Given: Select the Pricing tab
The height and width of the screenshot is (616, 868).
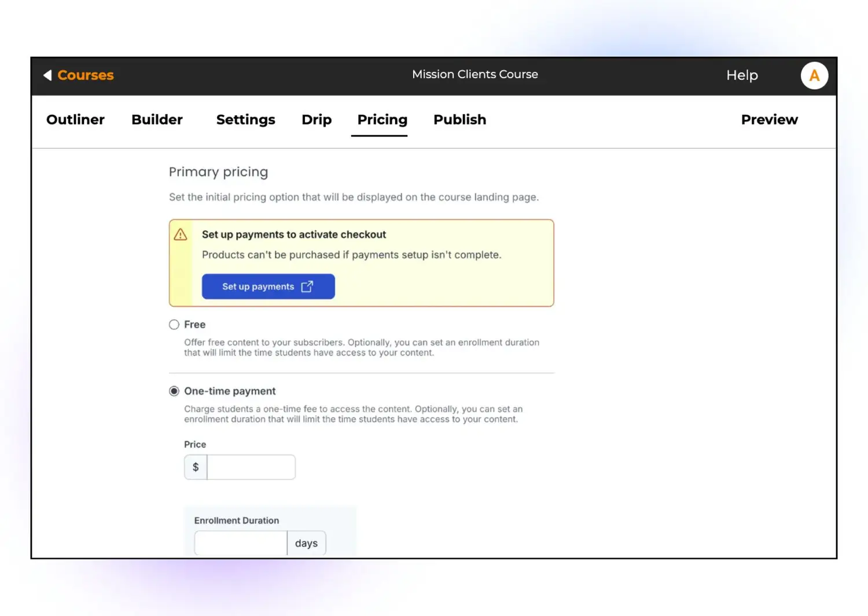Looking at the screenshot, I should [x=382, y=120].
